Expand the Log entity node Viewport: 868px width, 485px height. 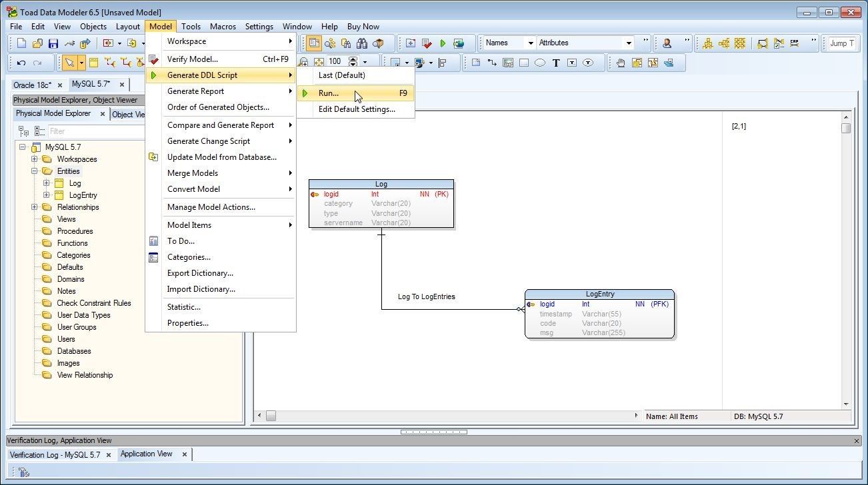click(47, 183)
